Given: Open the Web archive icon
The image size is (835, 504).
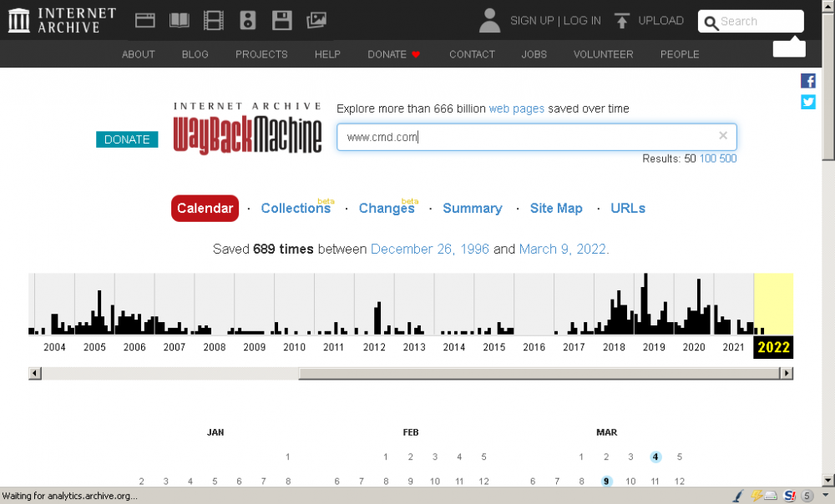Looking at the screenshot, I should 144,20.
